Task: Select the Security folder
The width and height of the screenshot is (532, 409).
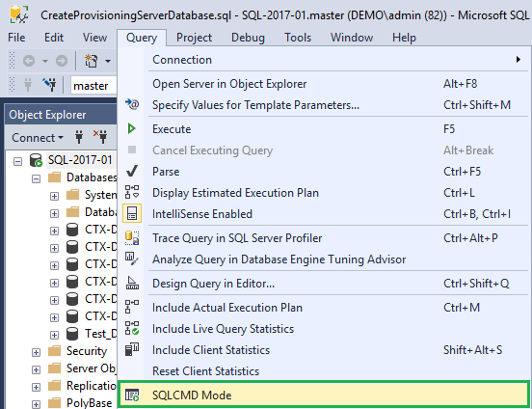Action: point(87,351)
